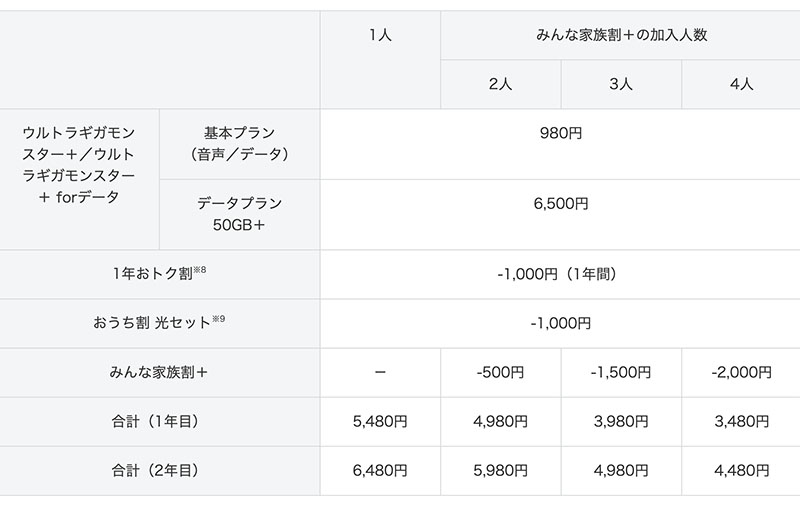Click the -1,000円（1年間） discount cell
This screenshot has height=507, width=800.
(x=561, y=274)
